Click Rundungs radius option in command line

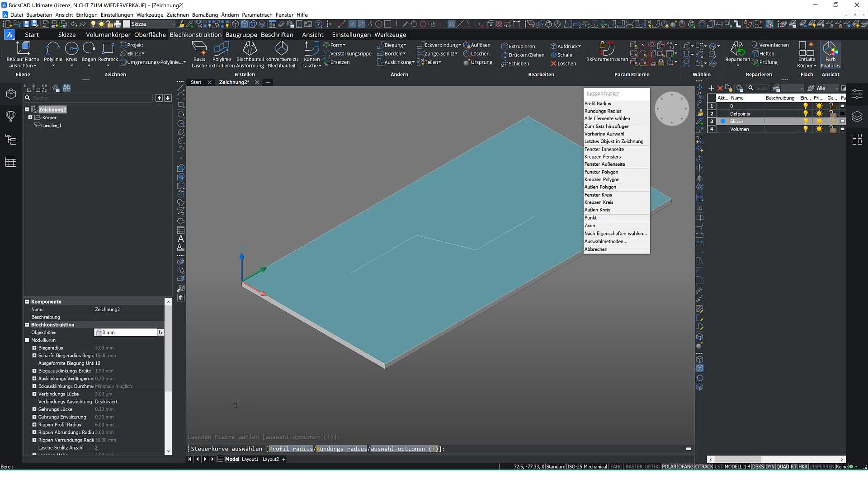click(341, 449)
